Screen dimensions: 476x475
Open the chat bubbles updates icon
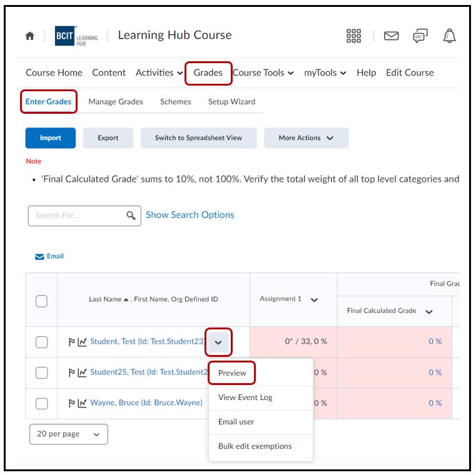pos(420,36)
